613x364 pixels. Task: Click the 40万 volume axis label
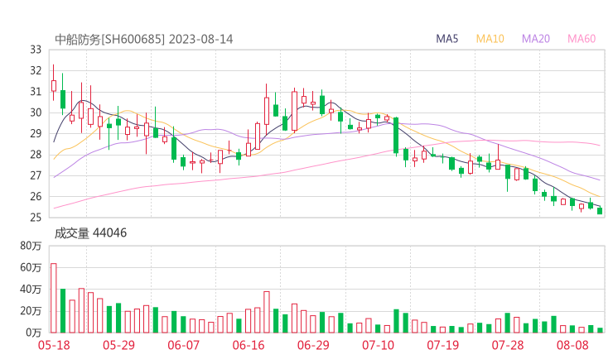tap(31, 290)
